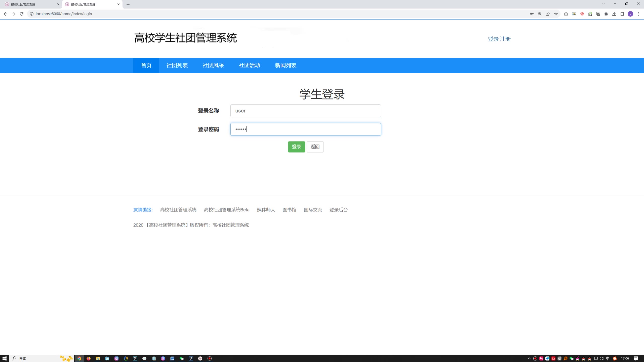Close the first 高校社团管理系统 tab

point(58,4)
